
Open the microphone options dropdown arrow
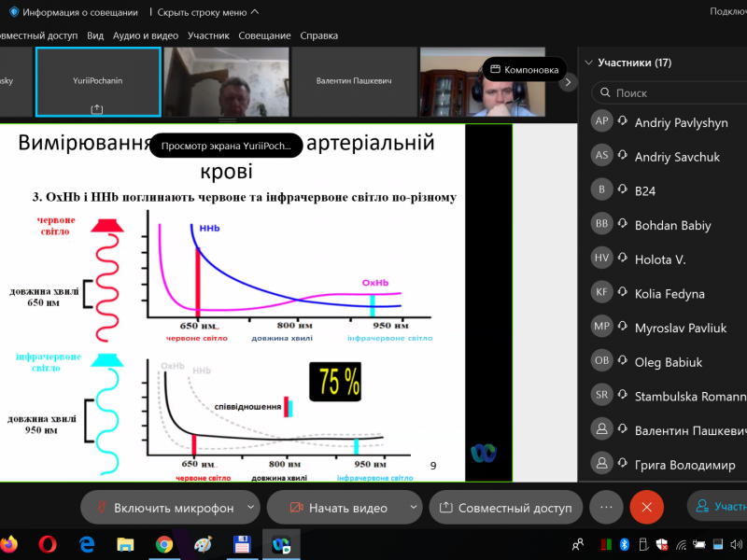(x=250, y=508)
